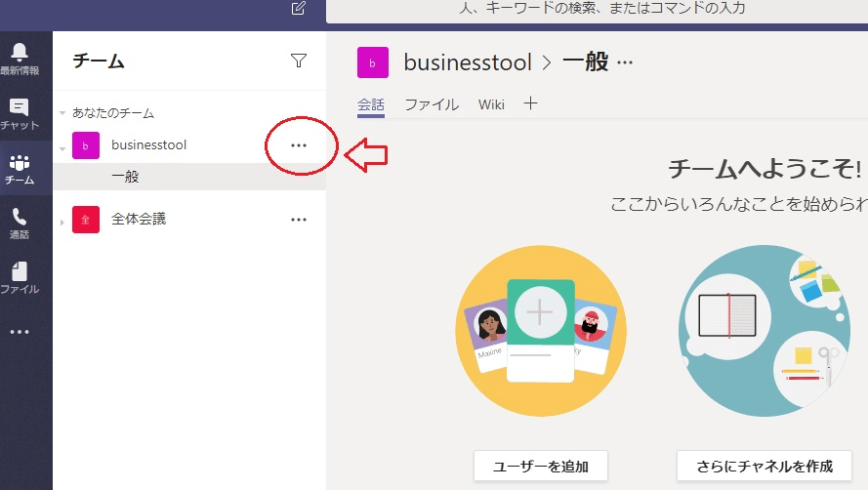The height and width of the screenshot is (490, 868).
Task: Select the Teams (チーム) sidebar icon
Action: 20,168
